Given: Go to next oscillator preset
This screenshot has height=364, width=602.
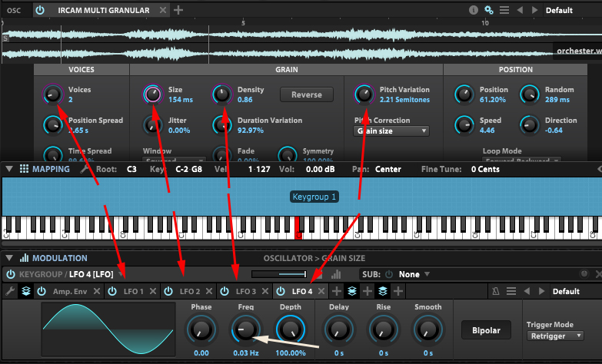Looking at the screenshot, I should click(534, 10).
